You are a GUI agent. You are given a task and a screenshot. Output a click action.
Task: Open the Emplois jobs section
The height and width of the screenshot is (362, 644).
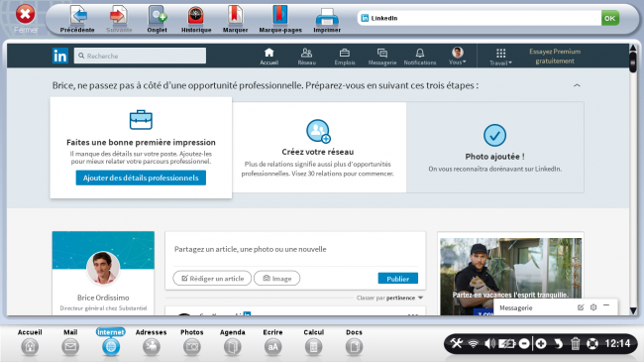click(345, 57)
